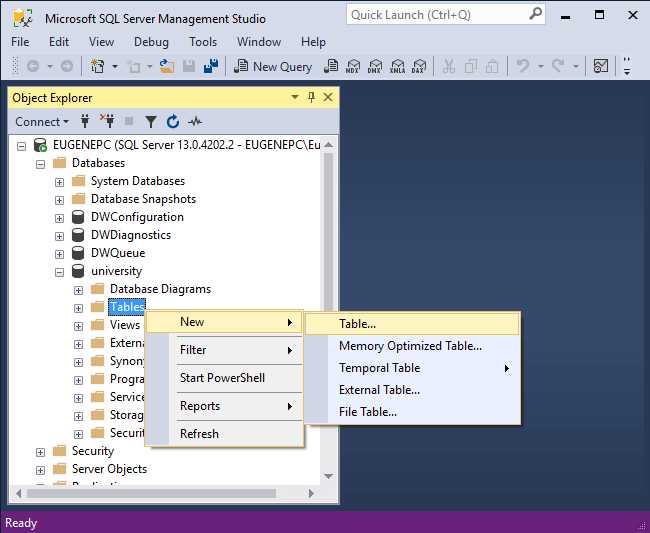Select the DWConfiguration database

[x=137, y=217]
